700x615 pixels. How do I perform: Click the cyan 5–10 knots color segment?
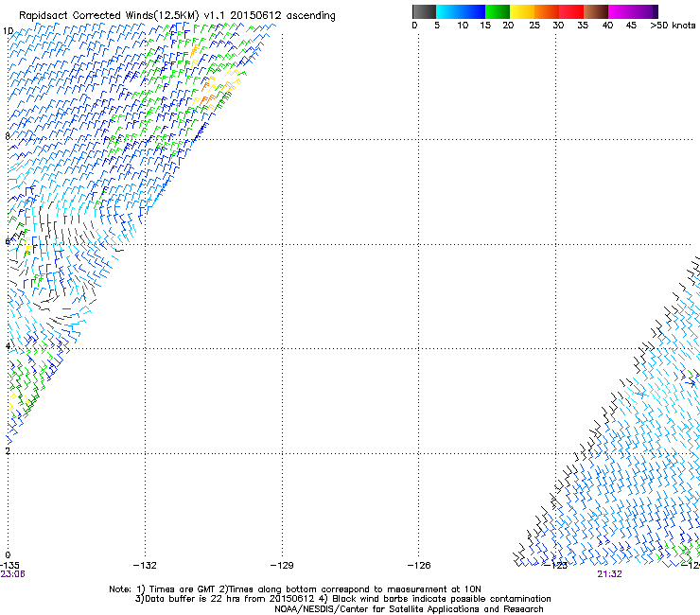[x=448, y=11]
